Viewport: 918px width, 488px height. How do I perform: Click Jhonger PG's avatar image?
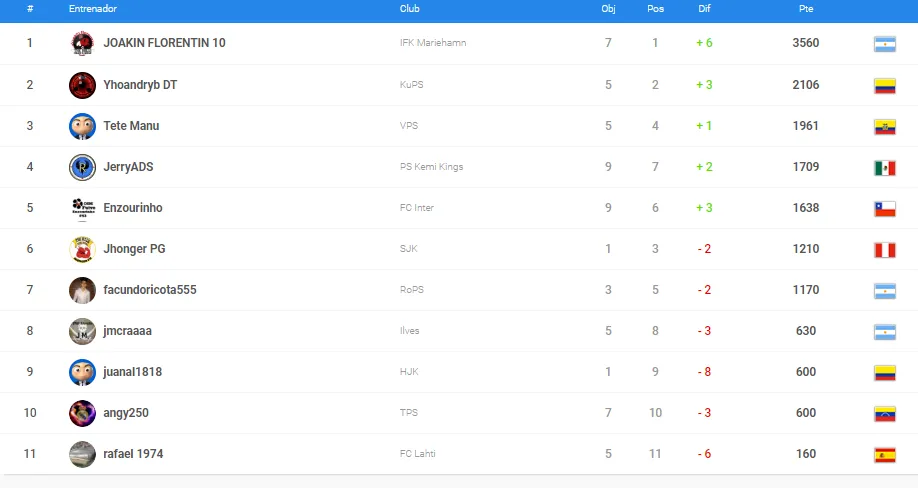82,249
